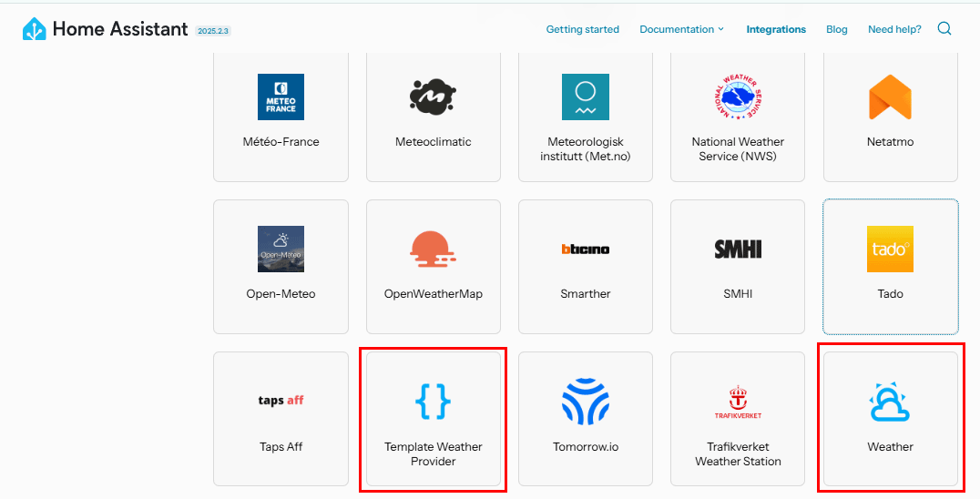
Task: Open the OpenWeatherMap integration label
Action: [x=434, y=293]
